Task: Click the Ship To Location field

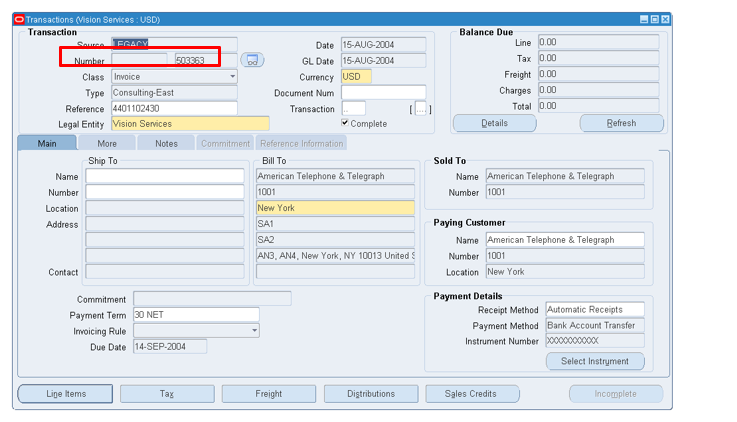Action: (165, 208)
